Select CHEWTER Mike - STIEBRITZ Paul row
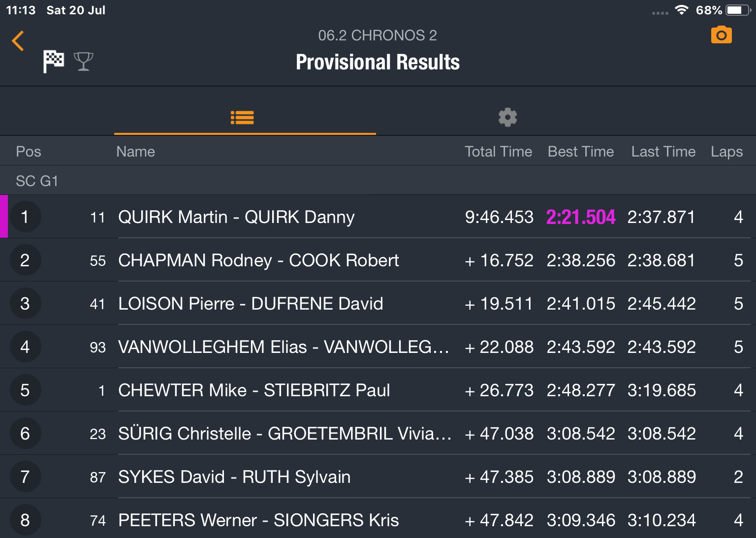Image resolution: width=756 pixels, height=538 pixels. (378, 390)
